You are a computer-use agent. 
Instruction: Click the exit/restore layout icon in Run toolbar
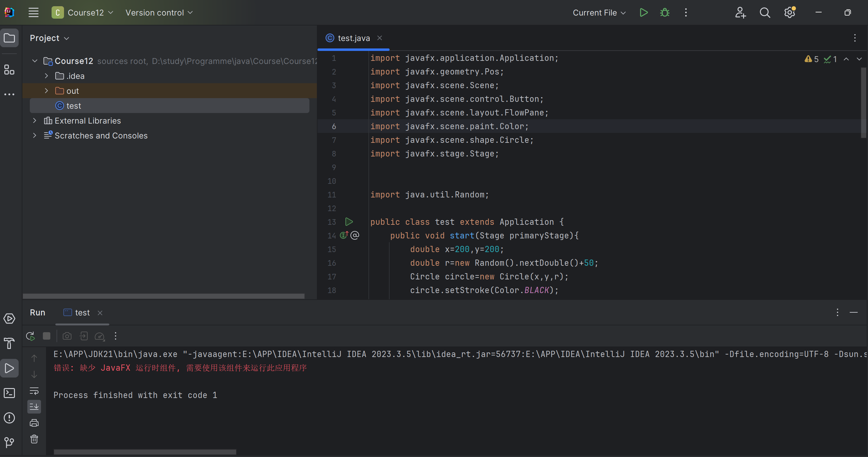tap(84, 336)
